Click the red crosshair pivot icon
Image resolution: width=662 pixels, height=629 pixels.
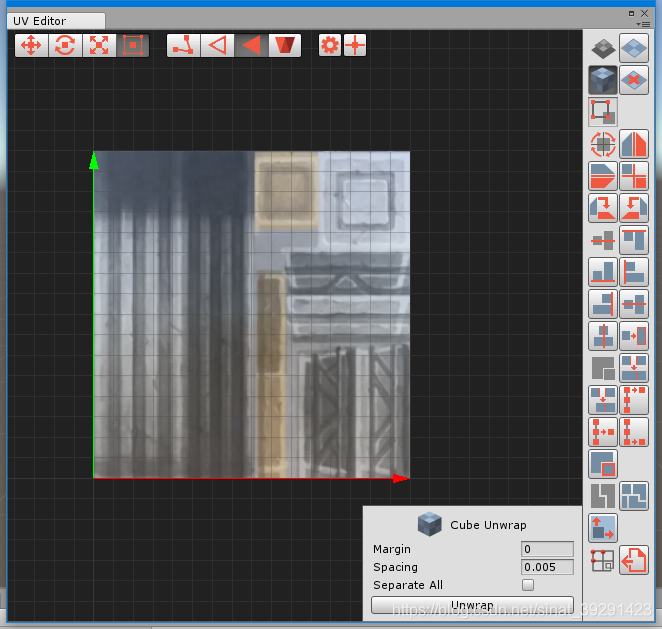pos(355,45)
